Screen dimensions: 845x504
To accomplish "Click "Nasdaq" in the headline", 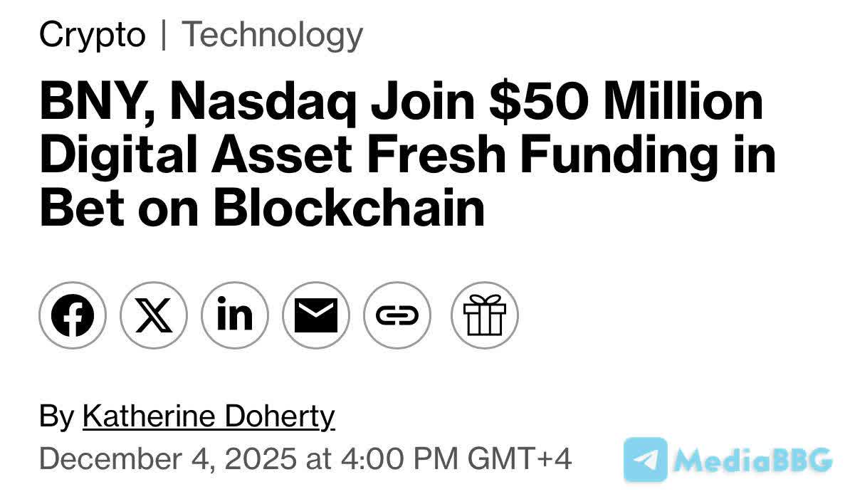I will [x=263, y=101].
